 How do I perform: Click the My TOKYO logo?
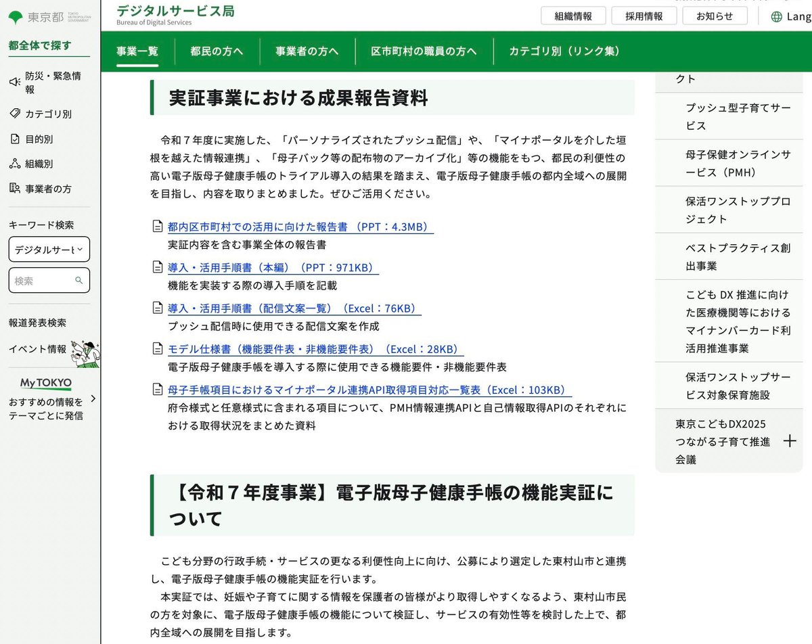pyautogui.click(x=45, y=384)
